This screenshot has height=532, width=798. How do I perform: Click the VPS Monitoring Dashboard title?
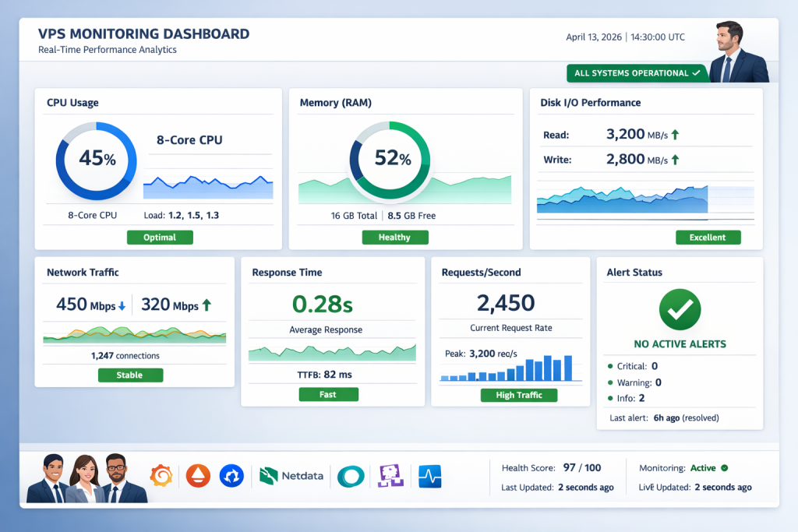[x=143, y=34]
